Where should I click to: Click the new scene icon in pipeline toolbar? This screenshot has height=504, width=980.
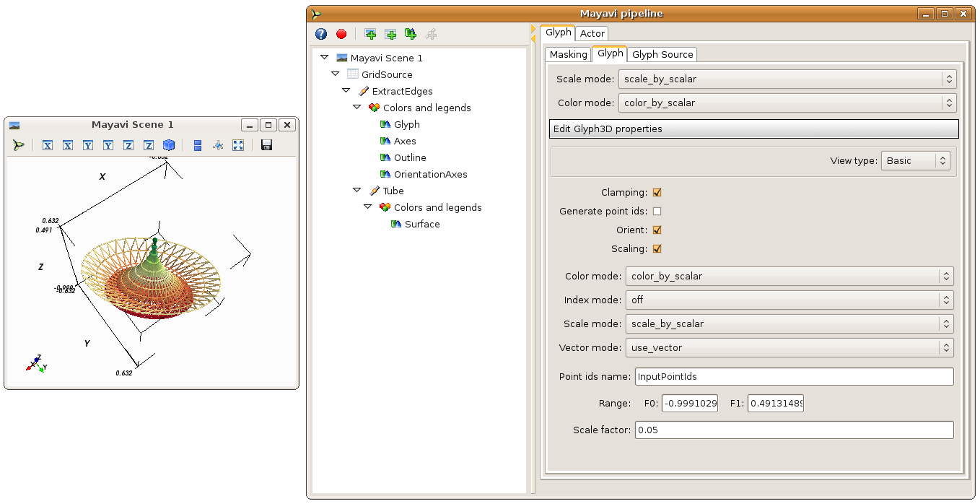tap(370, 34)
